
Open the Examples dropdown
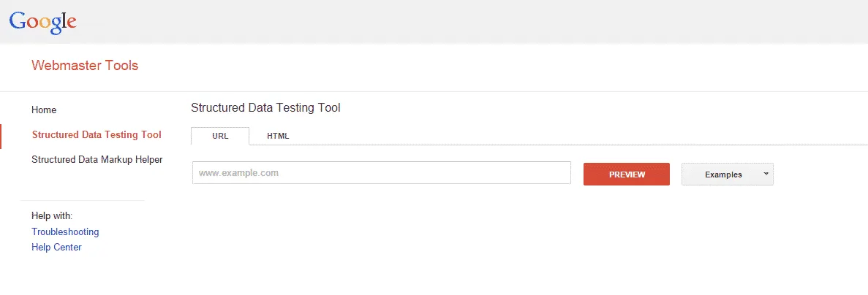pos(723,175)
